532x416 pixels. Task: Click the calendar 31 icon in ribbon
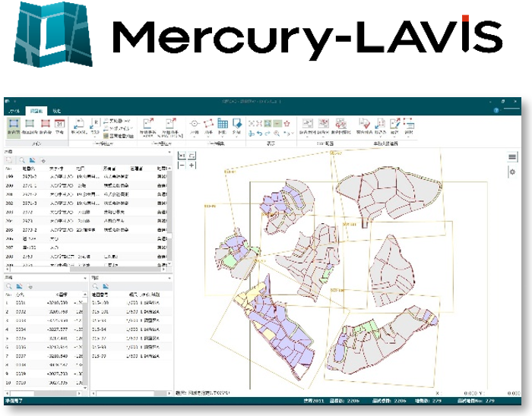coord(61,123)
